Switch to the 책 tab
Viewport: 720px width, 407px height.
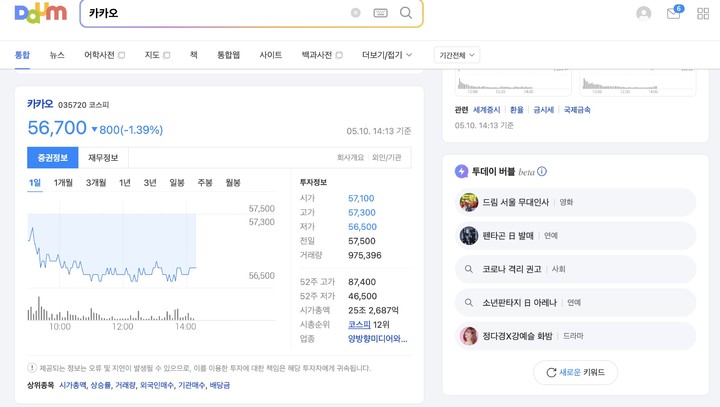tap(194, 55)
